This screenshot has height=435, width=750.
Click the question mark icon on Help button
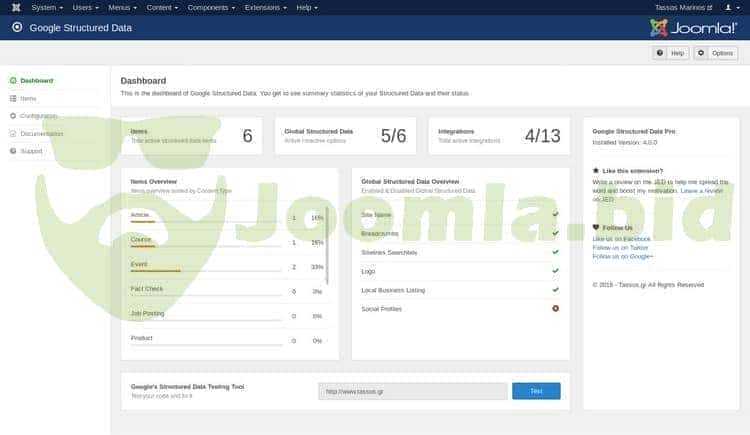tap(660, 53)
